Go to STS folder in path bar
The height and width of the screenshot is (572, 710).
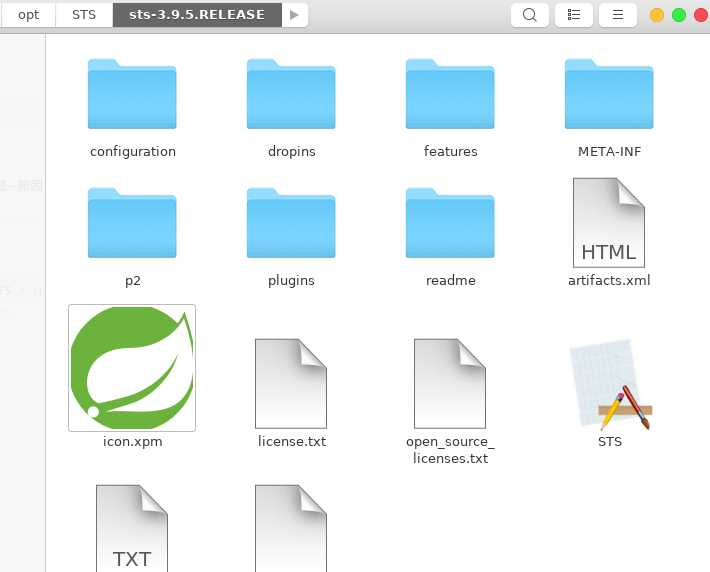click(84, 15)
